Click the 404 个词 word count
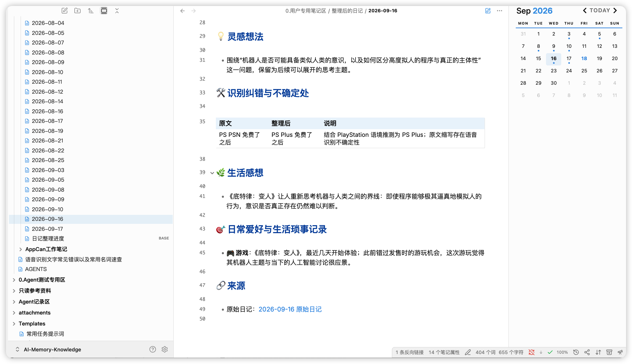The height and width of the screenshot is (364, 632). pyautogui.click(x=486, y=352)
